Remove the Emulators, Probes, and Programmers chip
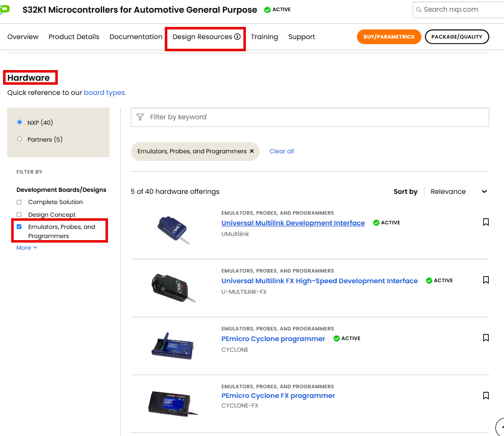Image resolution: width=504 pixels, height=436 pixels. point(251,151)
